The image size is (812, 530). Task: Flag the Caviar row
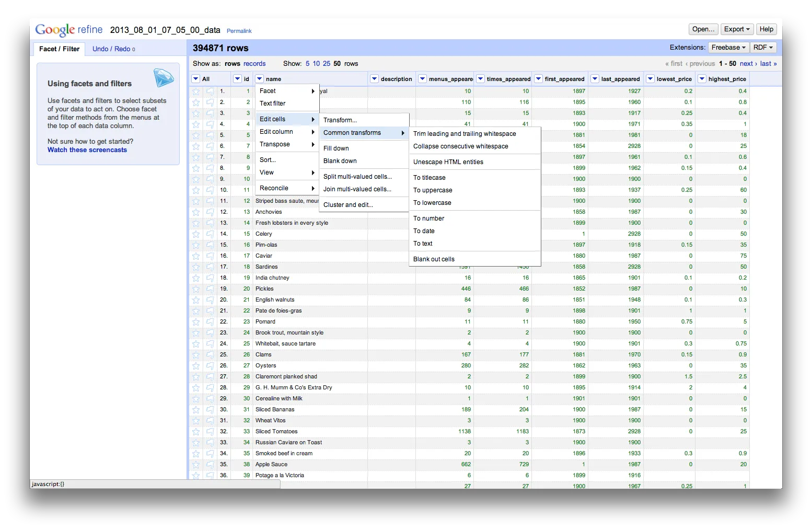[210, 256]
